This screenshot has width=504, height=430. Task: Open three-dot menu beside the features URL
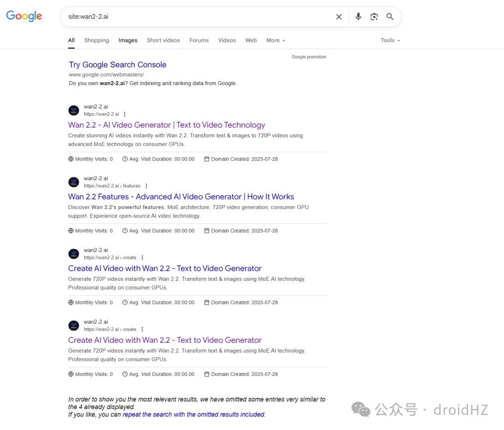coord(146,186)
